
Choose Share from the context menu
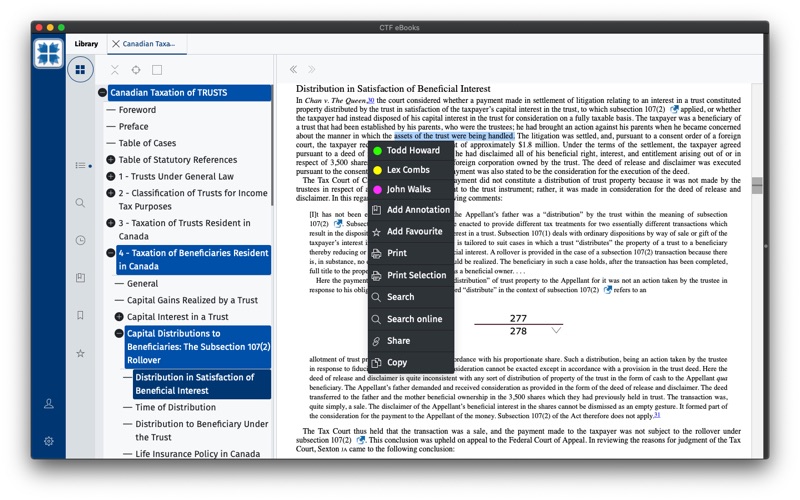[x=411, y=341]
